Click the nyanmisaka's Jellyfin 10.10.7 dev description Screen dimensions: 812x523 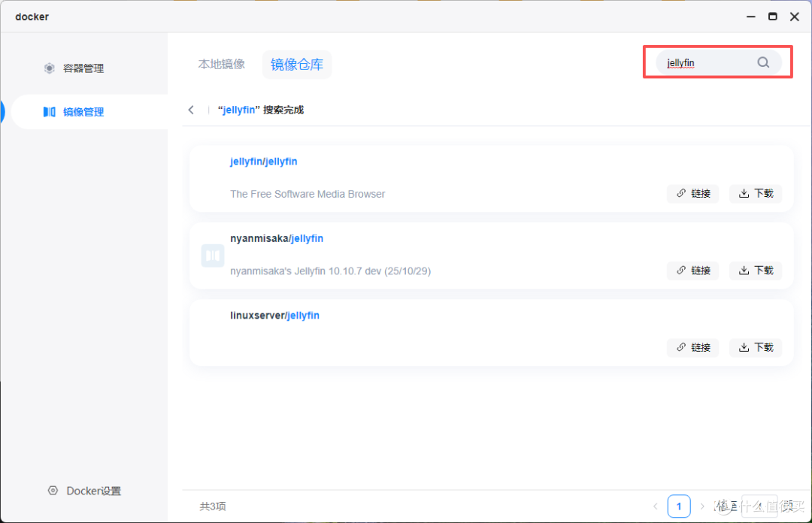coord(330,271)
